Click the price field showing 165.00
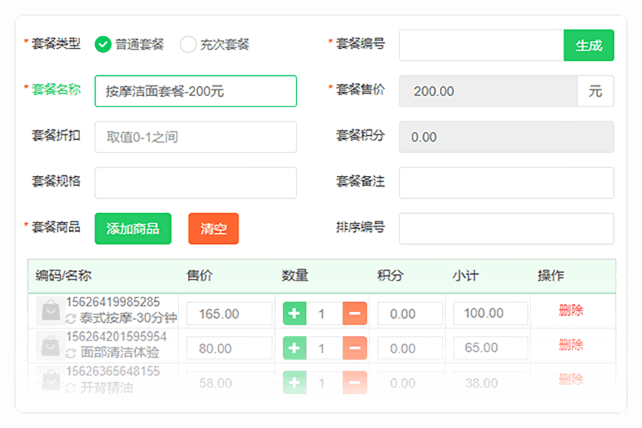Screen dimensions: 642x428 (x=229, y=314)
